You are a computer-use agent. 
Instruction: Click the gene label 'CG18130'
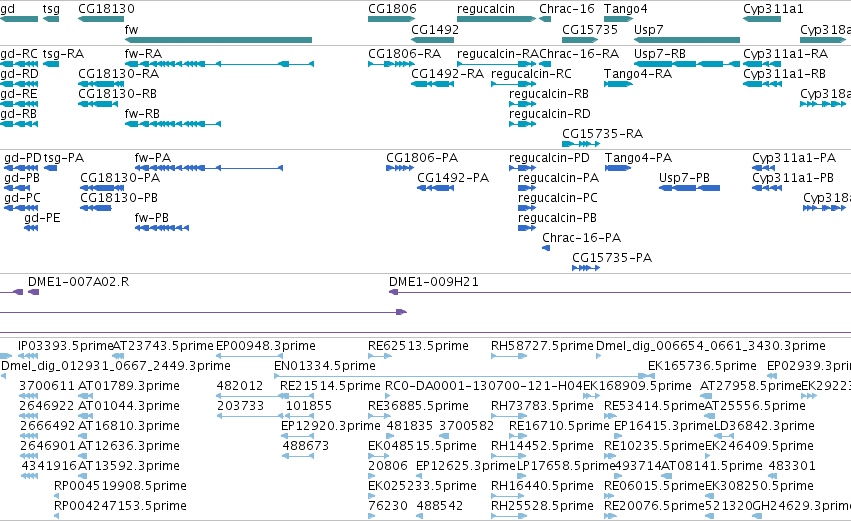click(106, 9)
